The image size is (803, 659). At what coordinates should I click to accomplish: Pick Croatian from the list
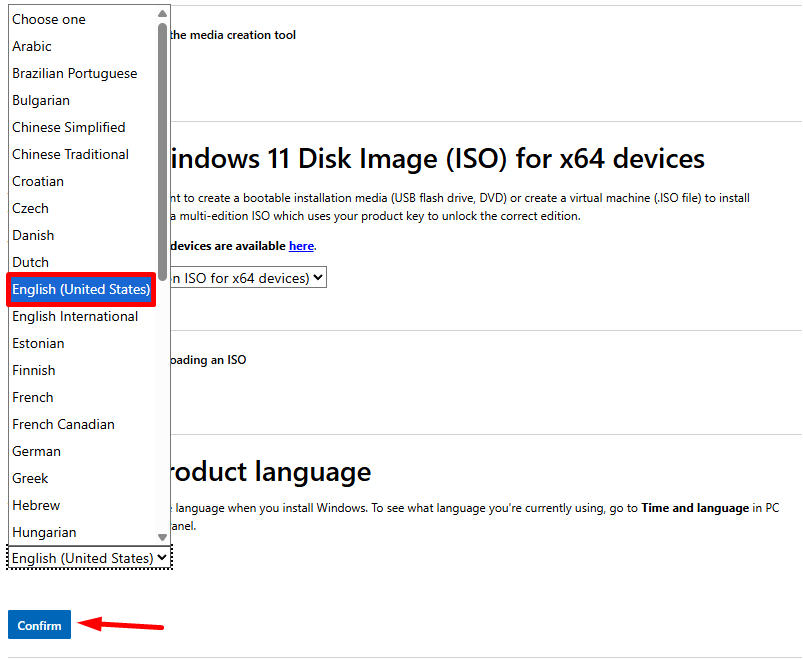click(x=82, y=181)
